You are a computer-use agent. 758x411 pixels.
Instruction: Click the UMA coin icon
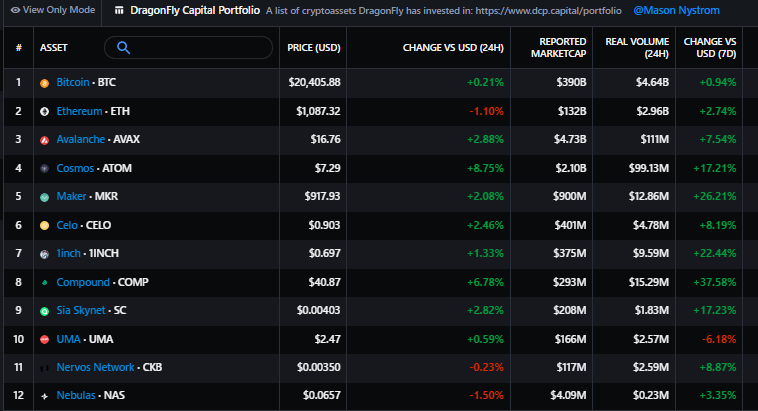click(x=44, y=339)
